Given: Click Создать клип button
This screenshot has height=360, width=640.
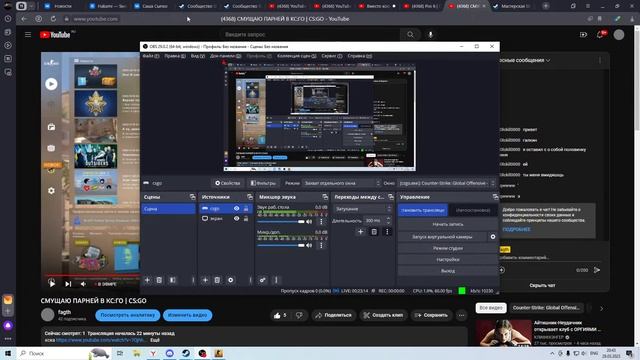Looking at the screenshot, I should click(383, 315).
